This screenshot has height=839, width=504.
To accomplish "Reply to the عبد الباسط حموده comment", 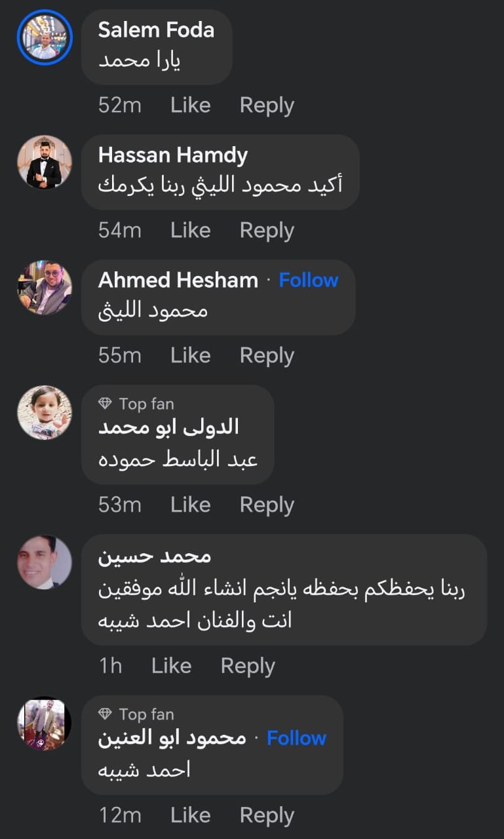I will pyautogui.click(x=267, y=505).
